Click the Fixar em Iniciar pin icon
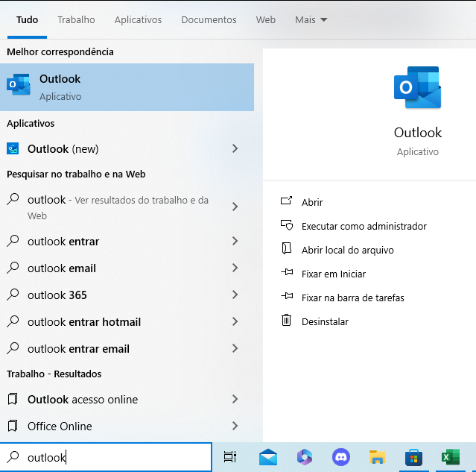Screen dimensions: 476x472 pyautogui.click(x=287, y=272)
